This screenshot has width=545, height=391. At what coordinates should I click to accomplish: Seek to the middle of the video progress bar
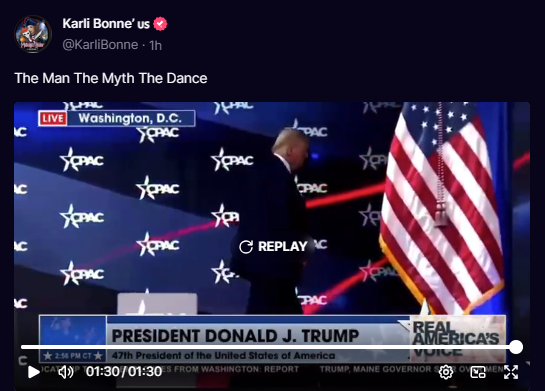tap(268, 347)
